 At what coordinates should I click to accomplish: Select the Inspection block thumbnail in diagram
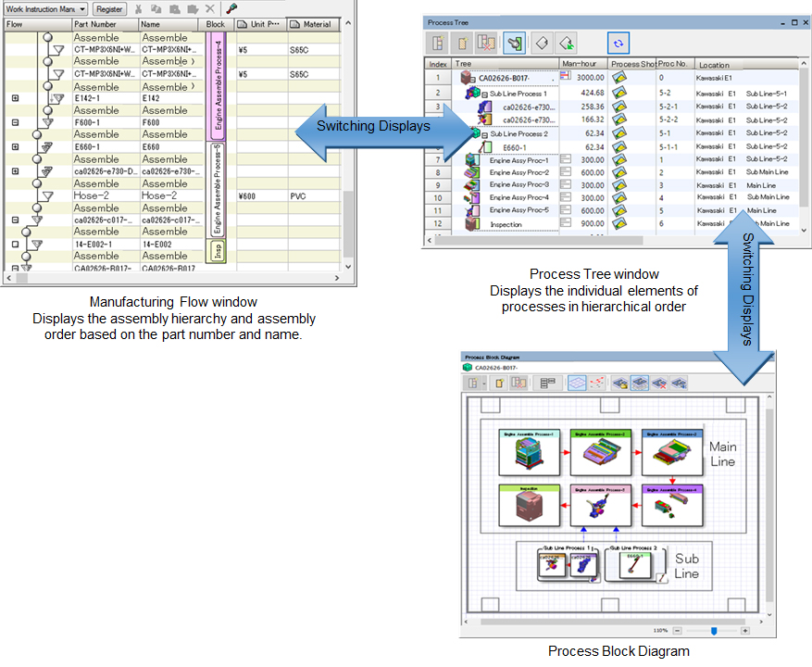522,509
